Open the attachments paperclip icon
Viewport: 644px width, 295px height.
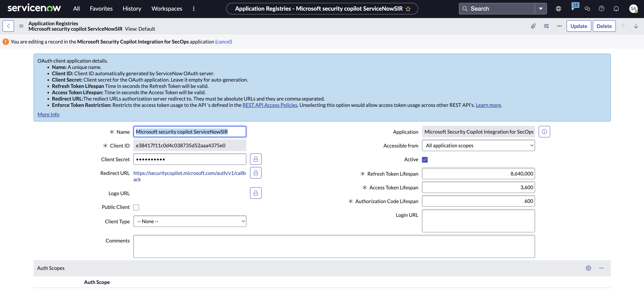coord(533,26)
